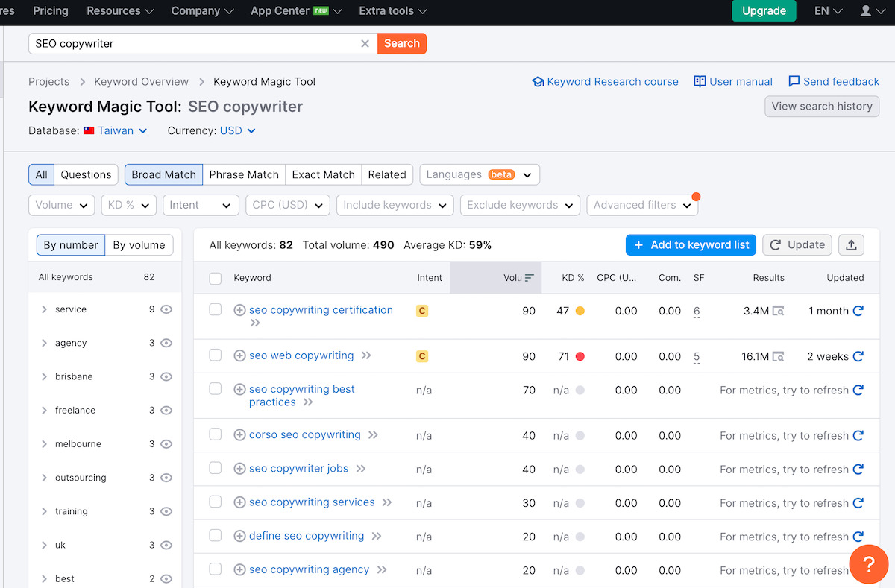The width and height of the screenshot is (895, 588).
Task: Add seo copywriter jobs via plus icon
Action: (x=239, y=469)
